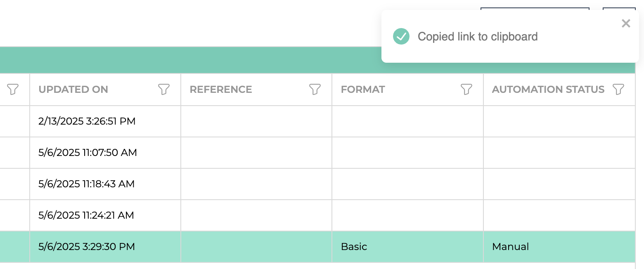644x269 pixels.
Task: Select row updated 5/6/2025 11:18:43 AM
Action: [x=317, y=184]
